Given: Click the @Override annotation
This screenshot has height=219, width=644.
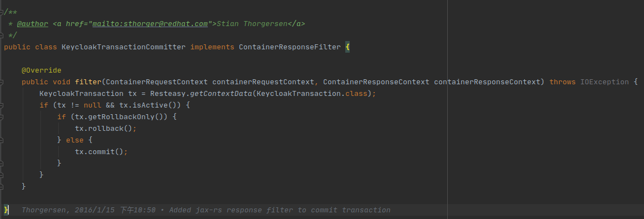Looking at the screenshot, I should coord(42,70).
